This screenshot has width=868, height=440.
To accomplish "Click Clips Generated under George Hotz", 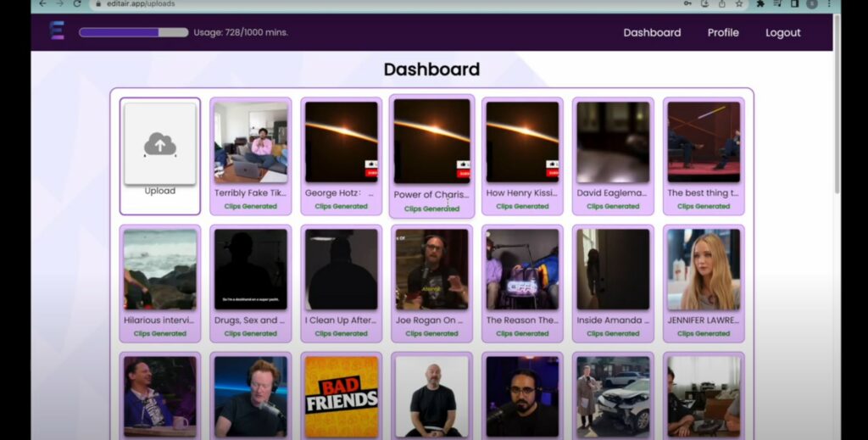I will [341, 207].
